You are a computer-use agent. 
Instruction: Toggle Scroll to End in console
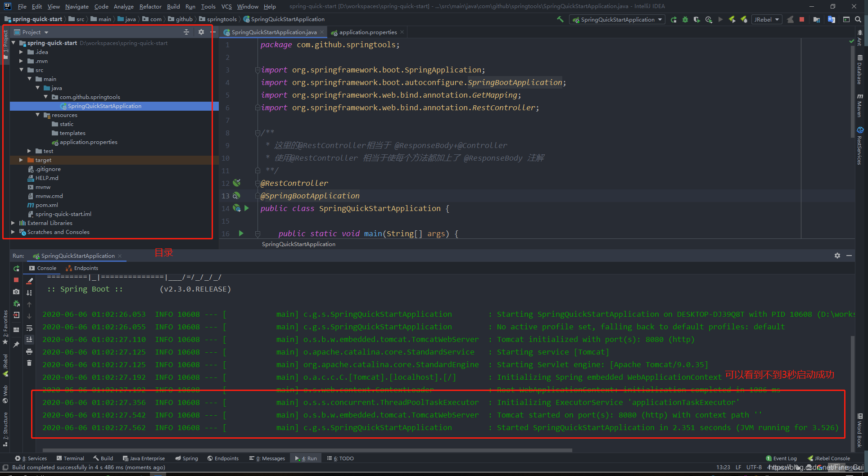tap(29, 340)
